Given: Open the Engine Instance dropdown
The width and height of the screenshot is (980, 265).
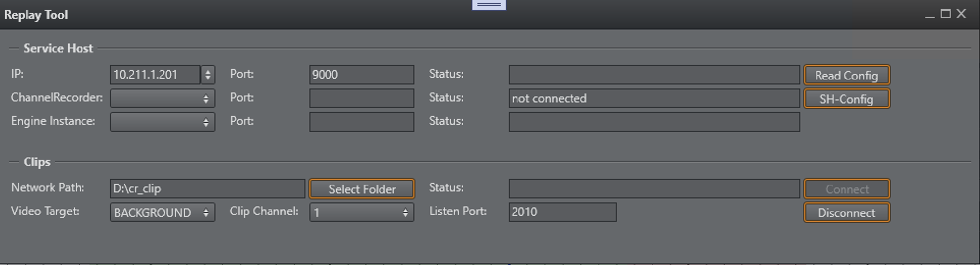Looking at the screenshot, I should pos(162,122).
